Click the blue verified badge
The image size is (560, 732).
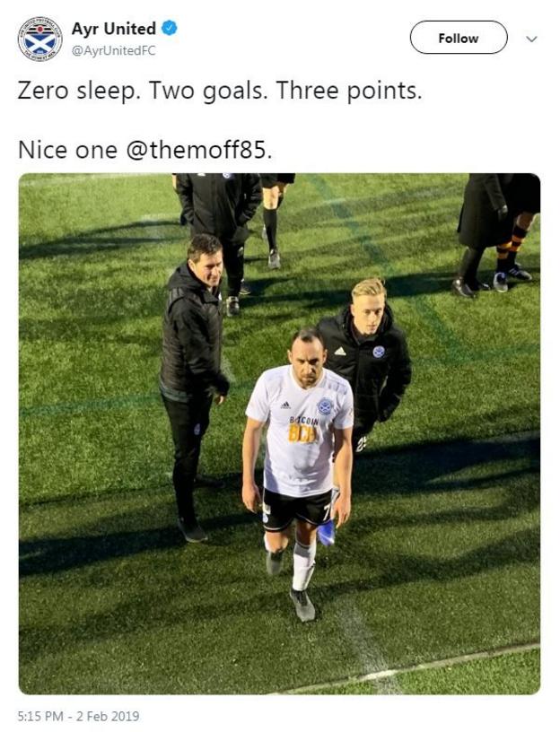(169, 29)
